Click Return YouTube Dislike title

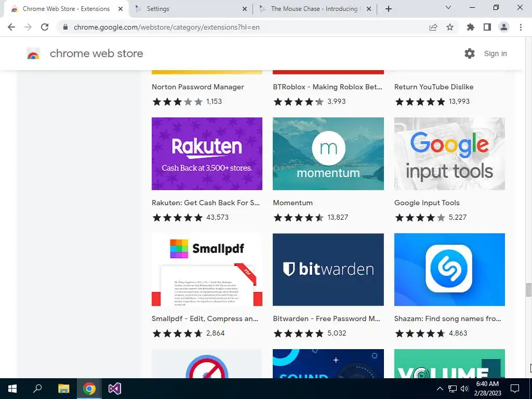click(434, 87)
